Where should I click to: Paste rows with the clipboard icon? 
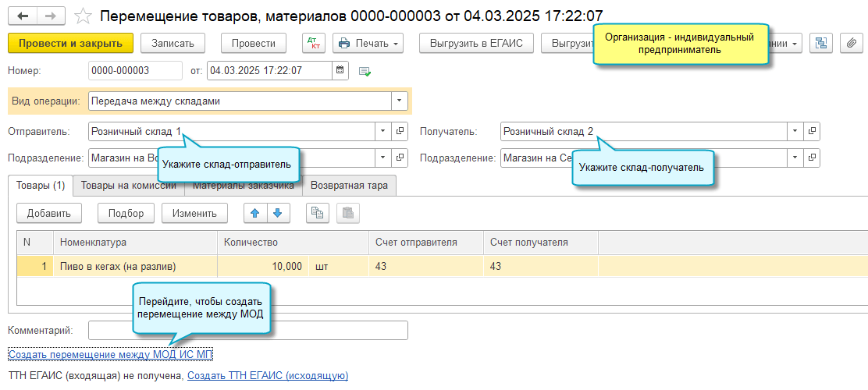tap(348, 213)
